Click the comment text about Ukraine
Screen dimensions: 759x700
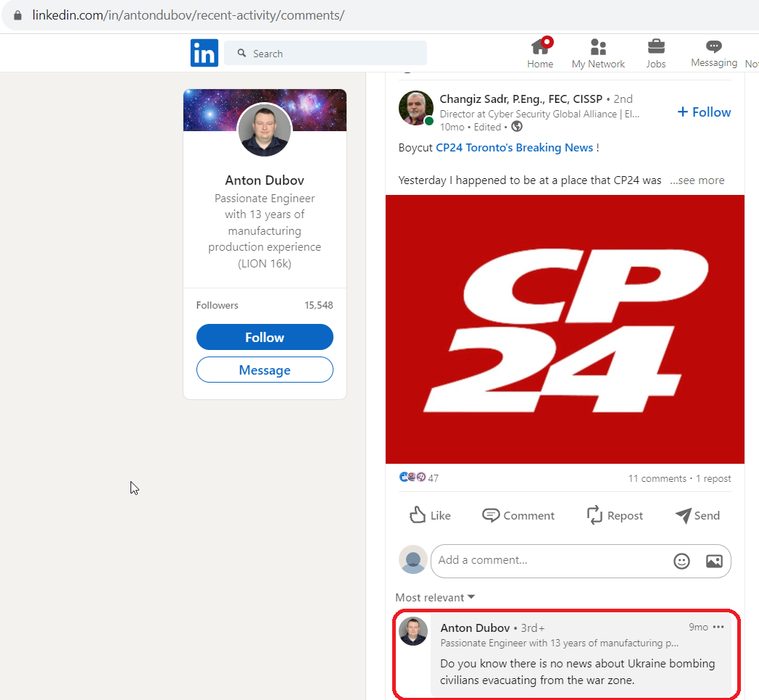[578, 672]
